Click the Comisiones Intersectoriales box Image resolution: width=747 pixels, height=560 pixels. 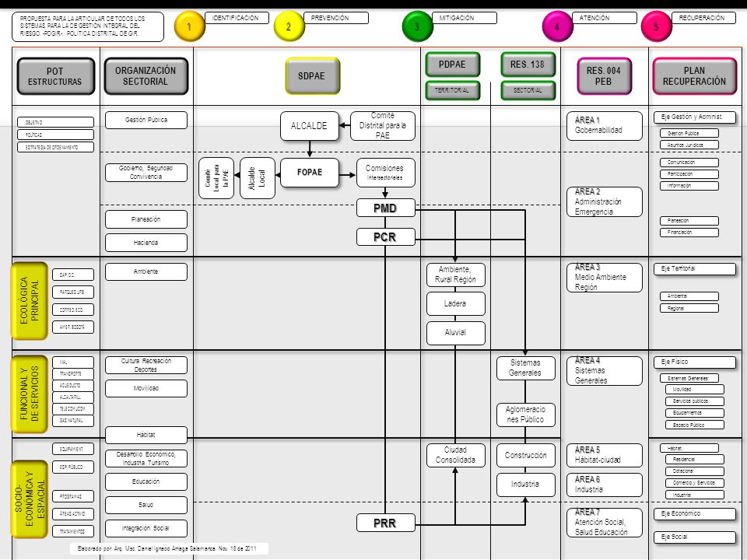tap(385, 173)
